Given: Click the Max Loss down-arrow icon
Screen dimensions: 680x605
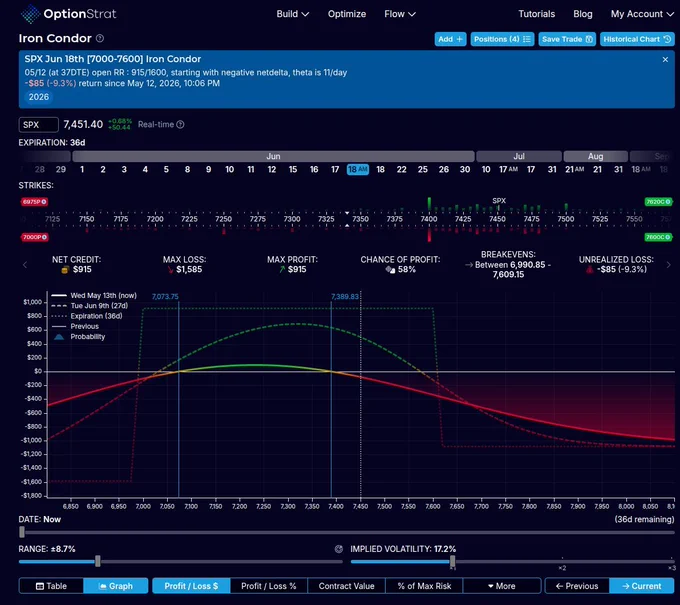Looking at the screenshot, I should [x=170, y=270].
